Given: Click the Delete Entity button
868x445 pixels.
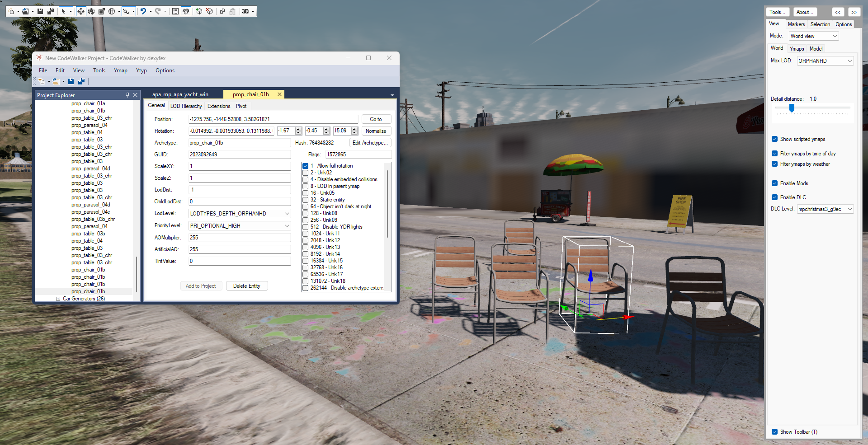Looking at the screenshot, I should 246,286.
